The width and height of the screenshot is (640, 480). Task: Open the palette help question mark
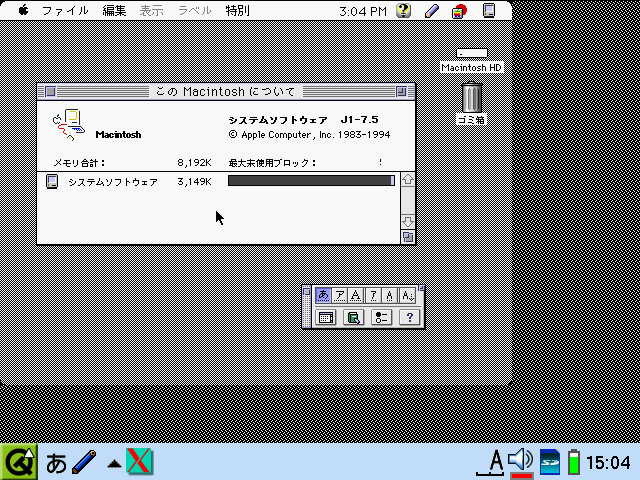(x=409, y=317)
